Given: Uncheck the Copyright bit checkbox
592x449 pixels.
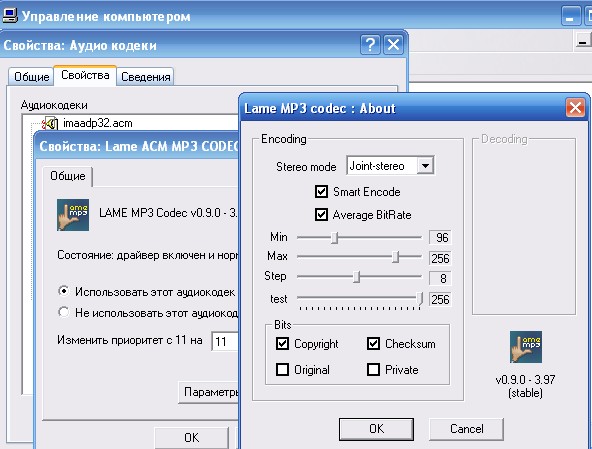Looking at the screenshot, I should [x=282, y=344].
